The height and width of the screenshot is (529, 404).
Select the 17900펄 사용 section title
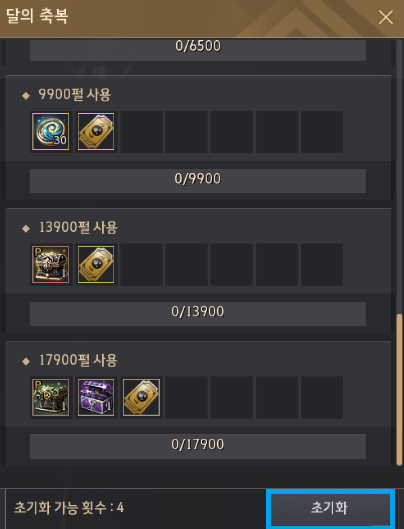tap(78, 360)
